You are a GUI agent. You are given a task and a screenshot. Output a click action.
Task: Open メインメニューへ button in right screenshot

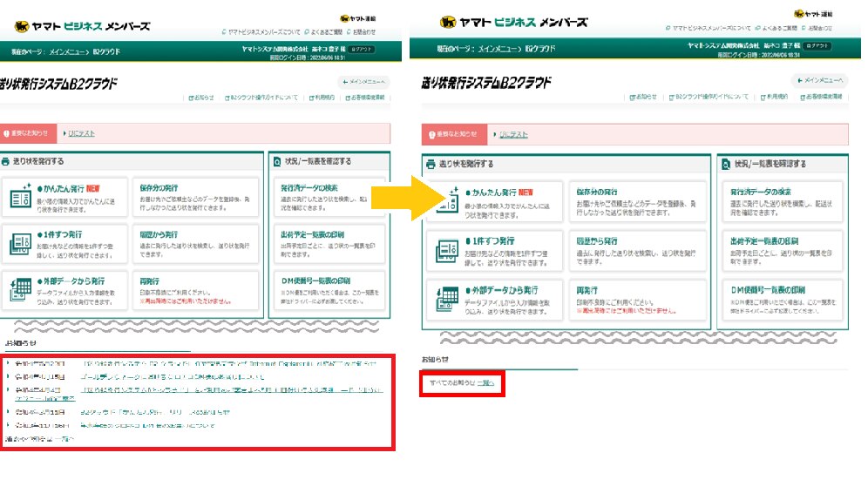pos(820,80)
